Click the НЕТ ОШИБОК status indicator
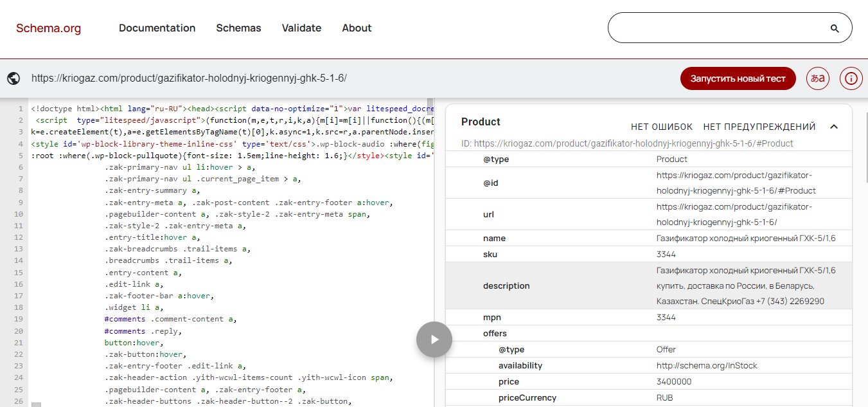 (x=662, y=126)
